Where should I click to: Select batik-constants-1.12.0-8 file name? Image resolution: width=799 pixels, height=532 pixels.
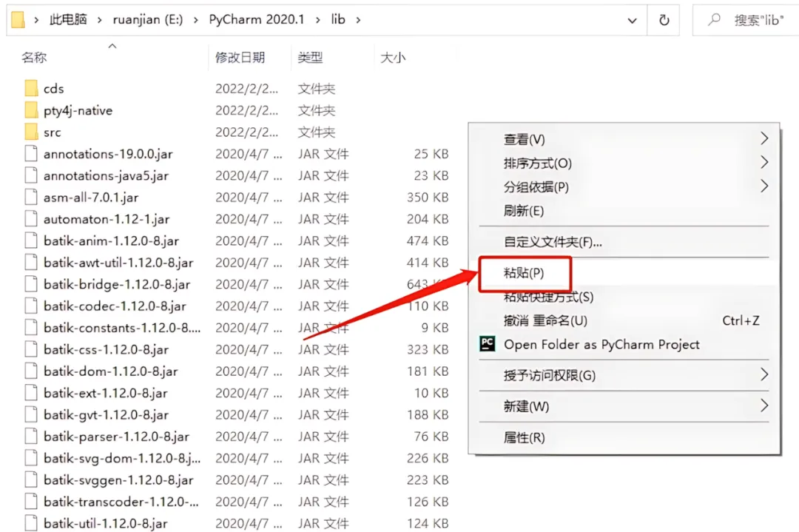coord(122,328)
